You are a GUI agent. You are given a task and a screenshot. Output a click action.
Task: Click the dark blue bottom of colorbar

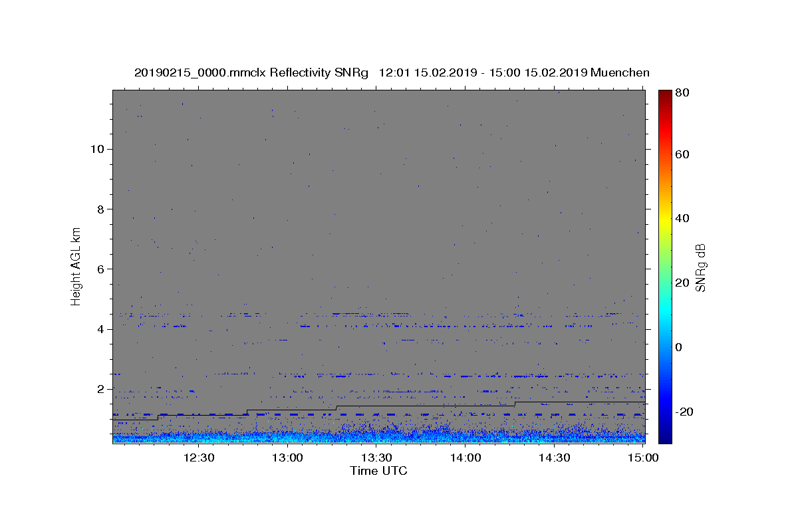(665, 439)
